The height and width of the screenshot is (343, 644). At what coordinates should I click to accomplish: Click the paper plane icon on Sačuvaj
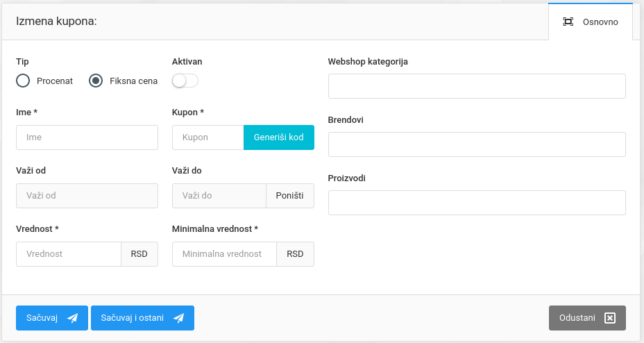[73, 318]
